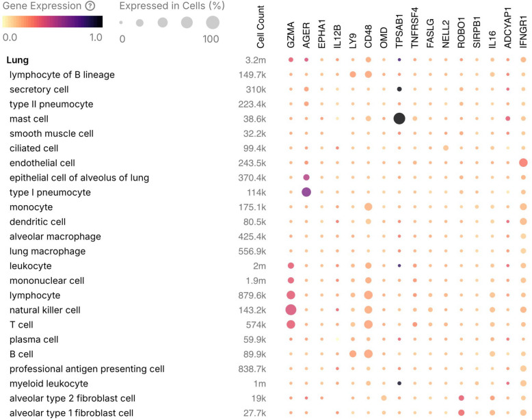Screen dimensions: 532x420
Task: Click the TPSAB1 gene column label
Action: point(399,31)
